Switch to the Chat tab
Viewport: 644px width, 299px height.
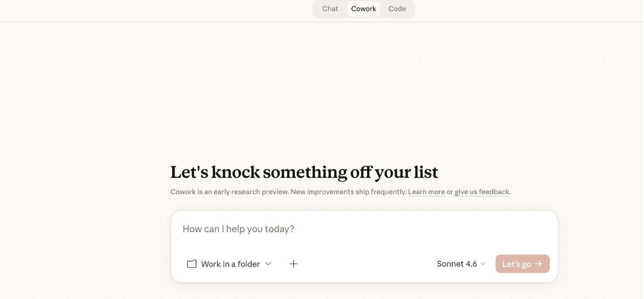330,9
